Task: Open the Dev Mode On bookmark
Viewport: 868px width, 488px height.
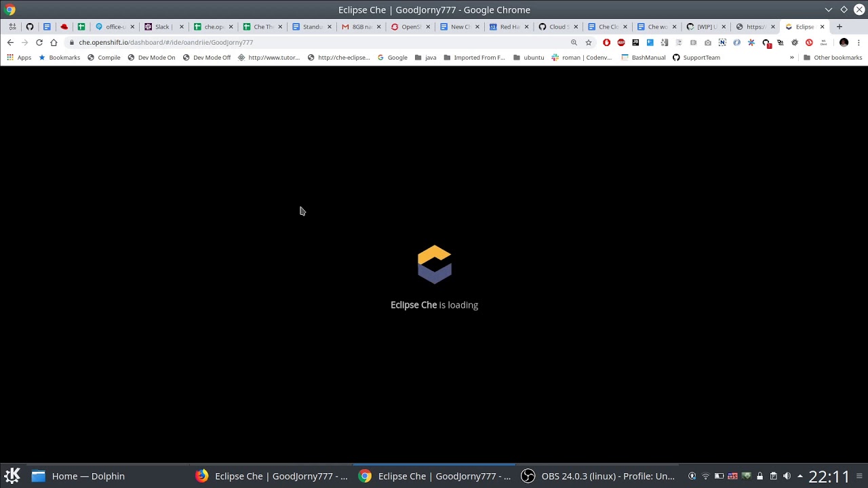Action: click(151, 58)
